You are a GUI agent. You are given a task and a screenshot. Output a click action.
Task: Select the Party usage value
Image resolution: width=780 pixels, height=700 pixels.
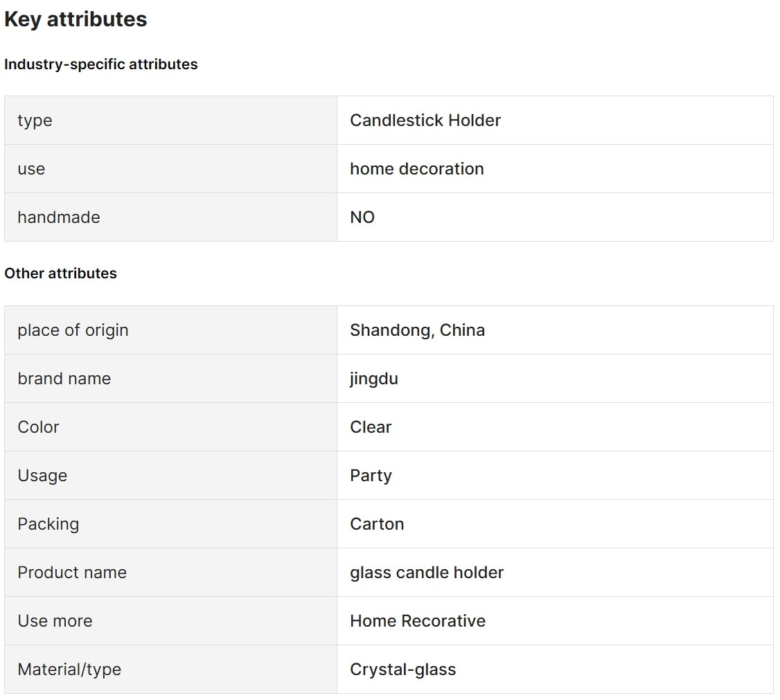pyautogui.click(x=371, y=476)
